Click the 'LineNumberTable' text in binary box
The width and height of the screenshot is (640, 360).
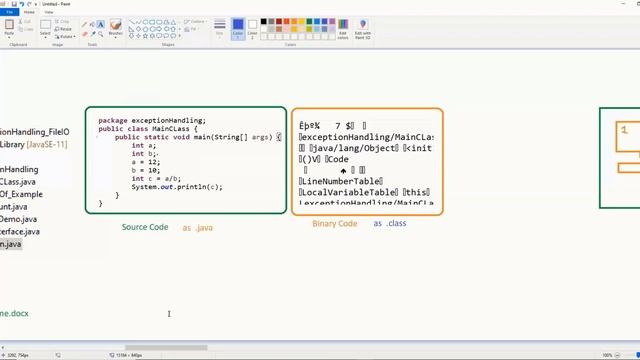[x=340, y=181]
